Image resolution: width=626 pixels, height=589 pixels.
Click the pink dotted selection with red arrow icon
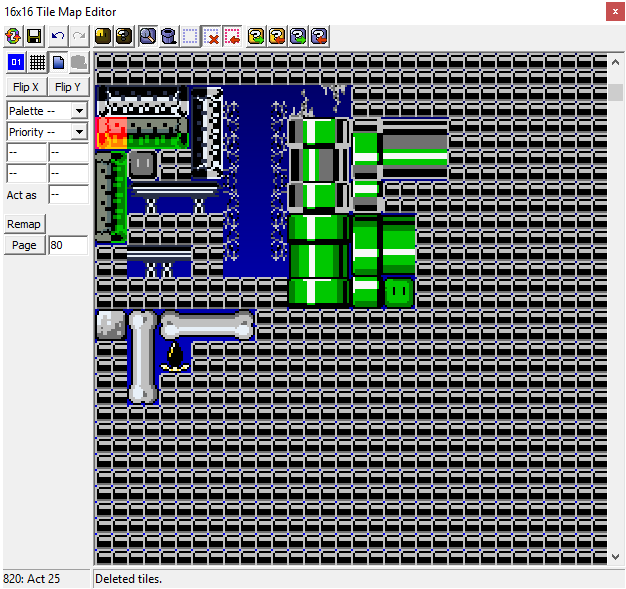click(x=233, y=36)
